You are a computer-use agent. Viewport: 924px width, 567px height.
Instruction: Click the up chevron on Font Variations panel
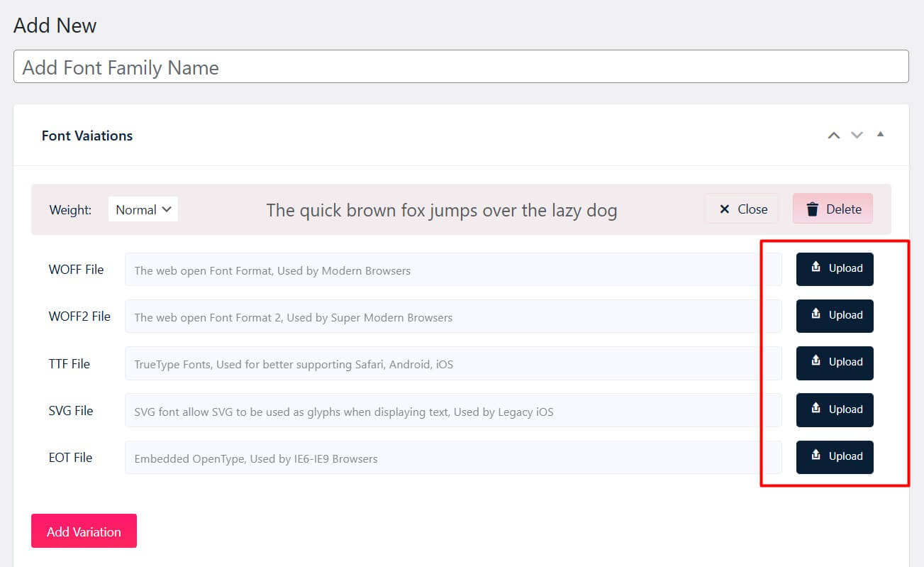coord(834,135)
